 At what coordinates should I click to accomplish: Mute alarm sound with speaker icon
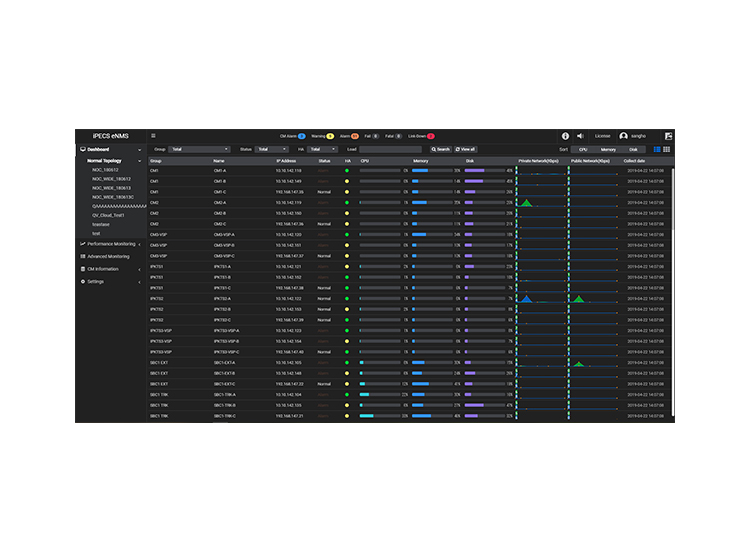coord(580,136)
